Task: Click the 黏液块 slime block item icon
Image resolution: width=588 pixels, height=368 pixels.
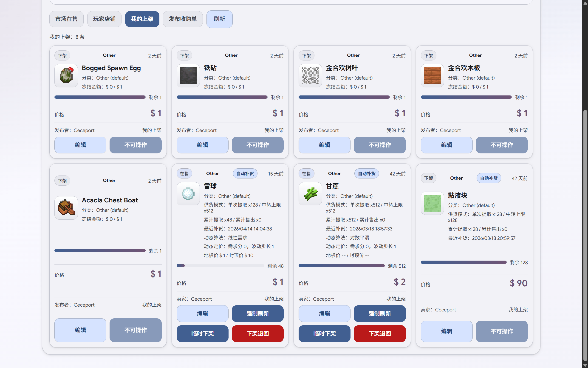Action: point(432,203)
